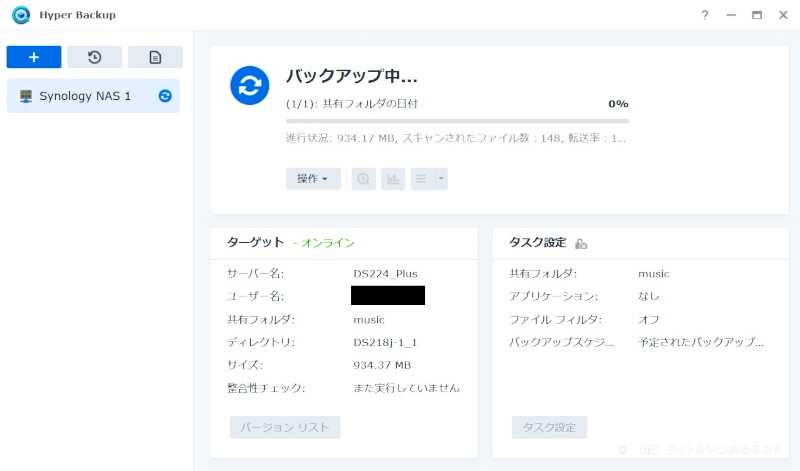The image size is (800, 471).
Task: Click the NAS device icon beside Synology NAS 1
Action: pyautogui.click(x=26, y=96)
